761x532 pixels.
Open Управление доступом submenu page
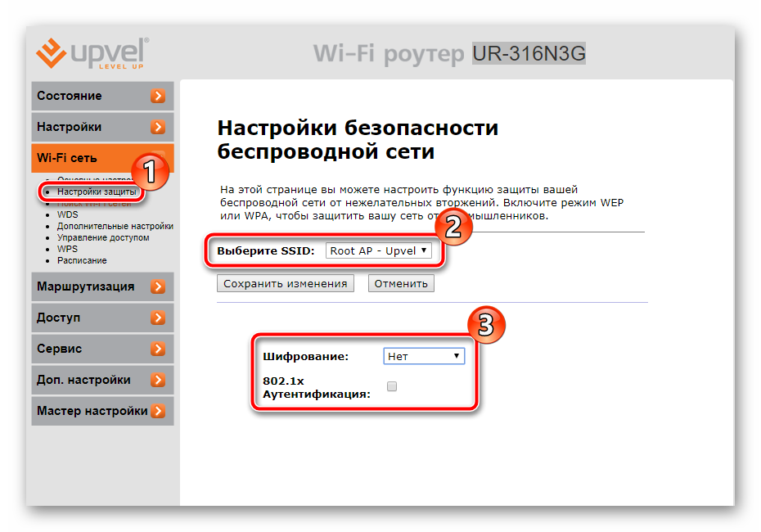tap(103, 238)
